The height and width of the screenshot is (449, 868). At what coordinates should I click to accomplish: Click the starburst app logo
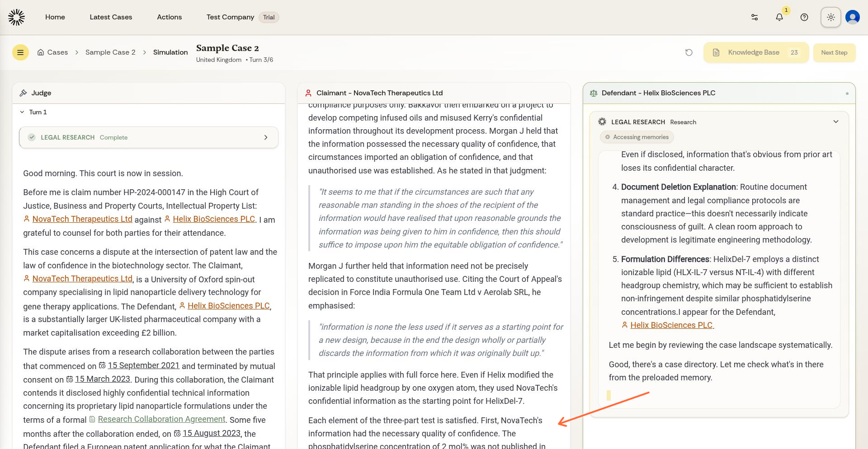16,17
